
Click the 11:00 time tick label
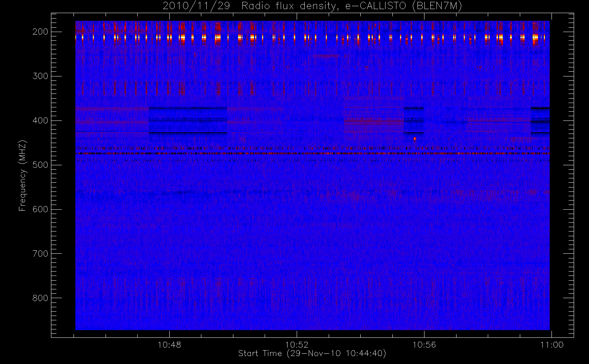point(552,345)
